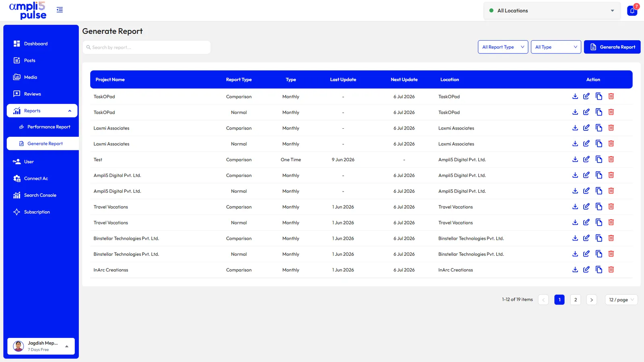This screenshot has width=644, height=362.
Task: Expand the Jagdish user profile menu
Action: 41,346
